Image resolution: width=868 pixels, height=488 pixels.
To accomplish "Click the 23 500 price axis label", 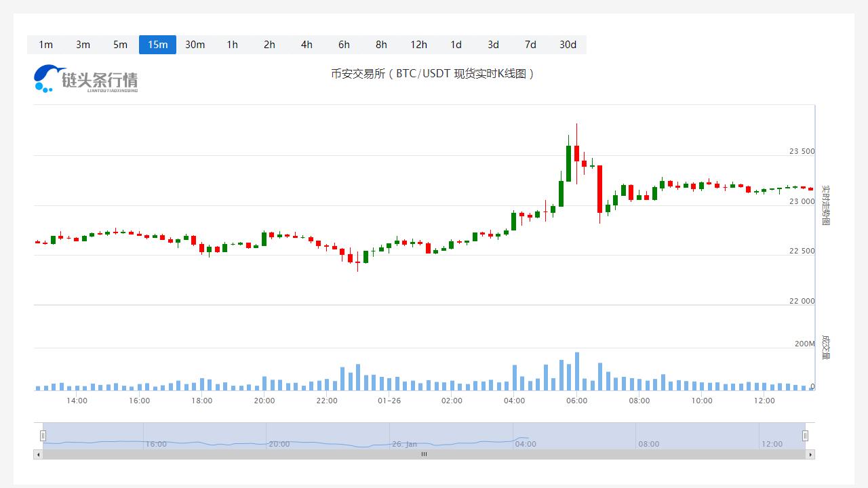I will coord(802,152).
